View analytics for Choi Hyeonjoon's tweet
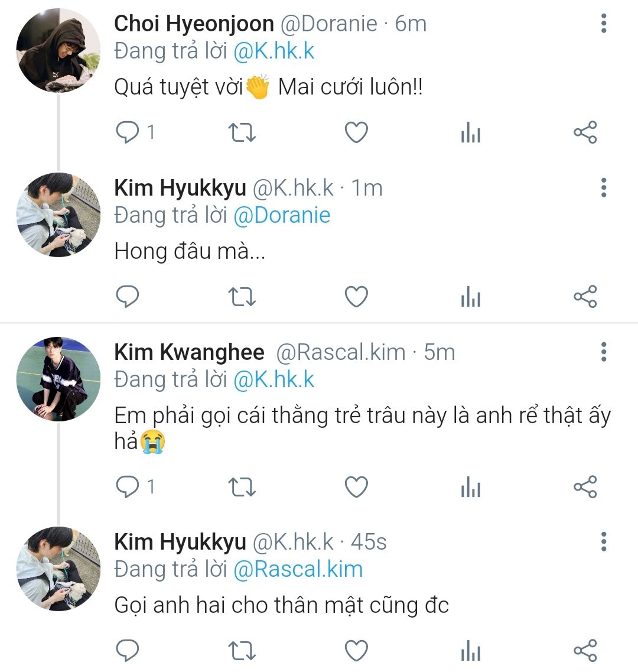The height and width of the screenshot is (672, 638). point(470,134)
